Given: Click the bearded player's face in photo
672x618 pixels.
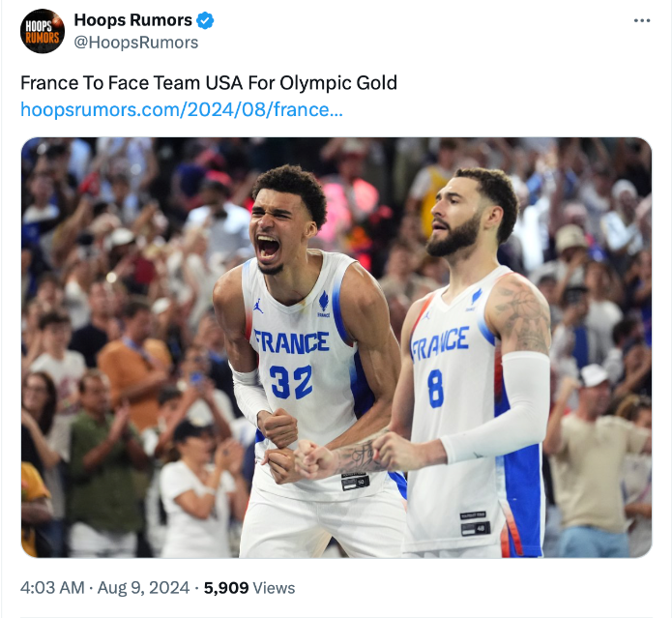Looking at the screenshot, I should click(455, 219).
